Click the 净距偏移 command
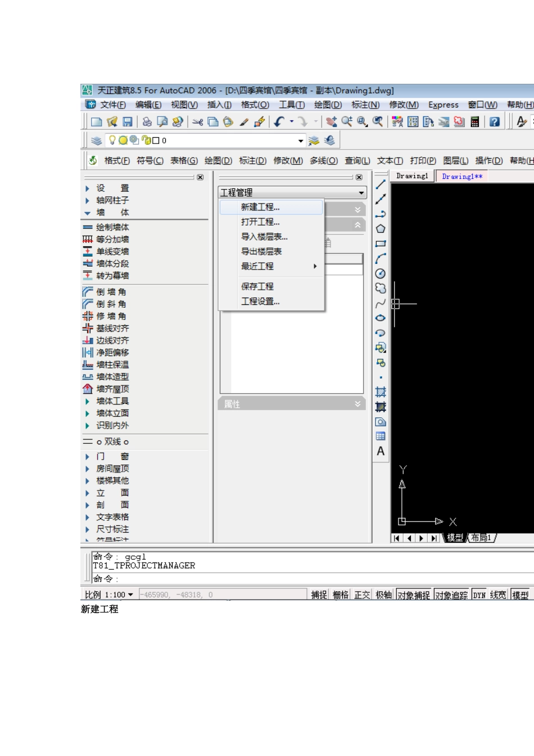The width and height of the screenshot is (534, 756). (106, 353)
